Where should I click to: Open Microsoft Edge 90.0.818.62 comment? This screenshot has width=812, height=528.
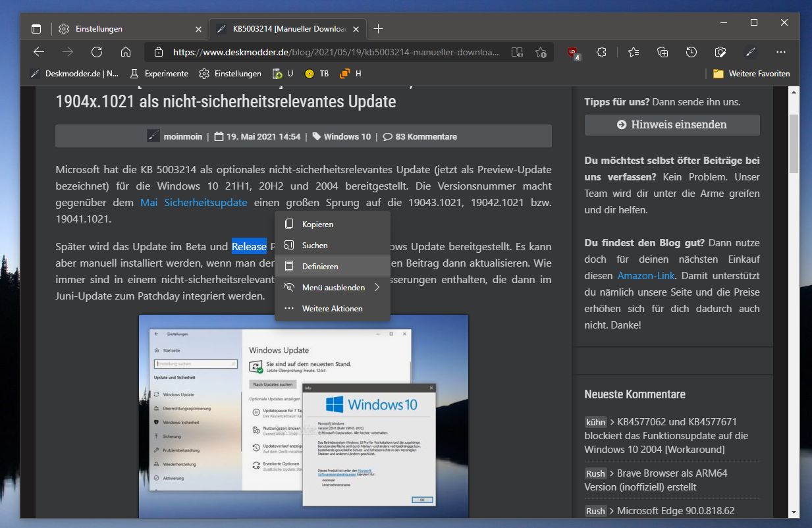[x=676, y=511]
